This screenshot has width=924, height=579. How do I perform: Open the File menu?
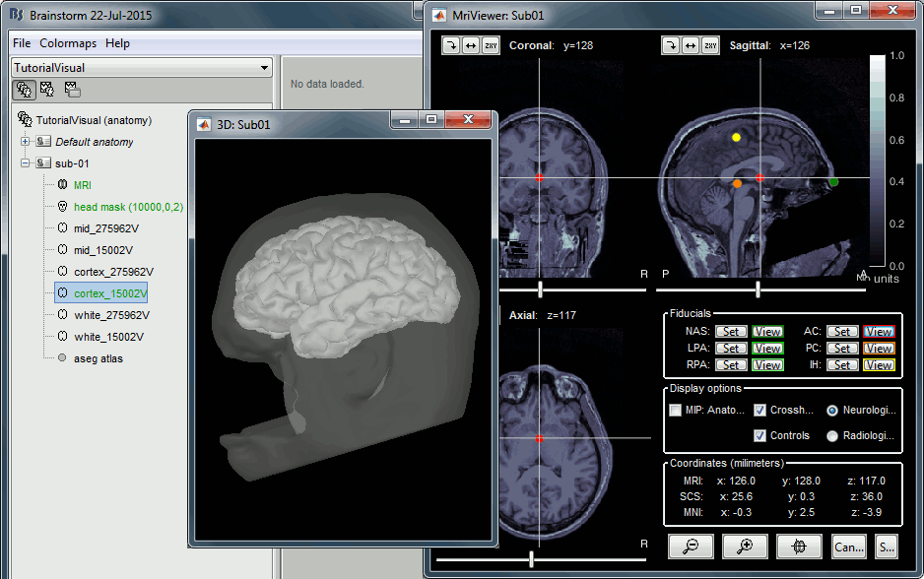(x=22, y=43)
